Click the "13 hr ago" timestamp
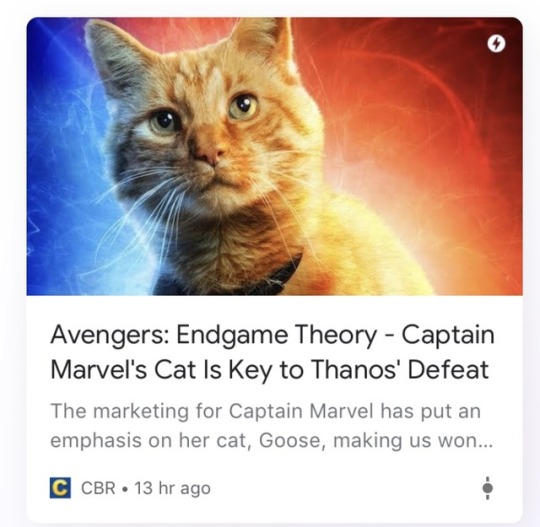The width and height of the screenshot is (540, 527). pyautogui.click(x=172, y=488)
